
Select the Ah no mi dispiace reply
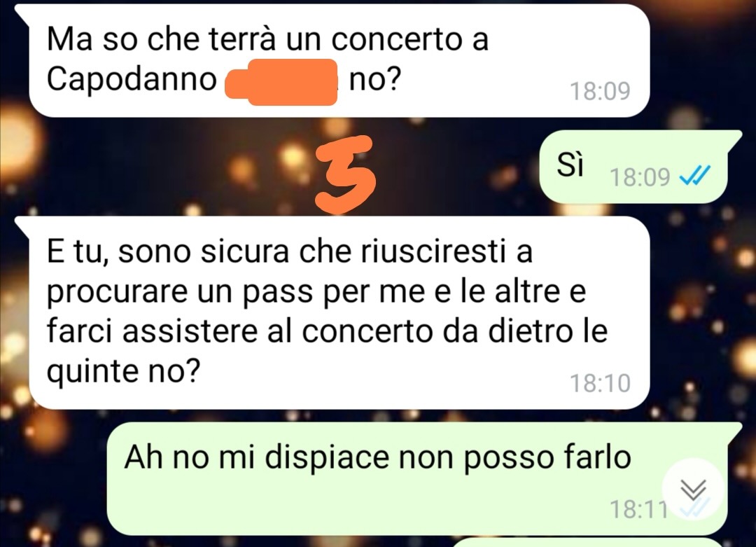point(423,478)
